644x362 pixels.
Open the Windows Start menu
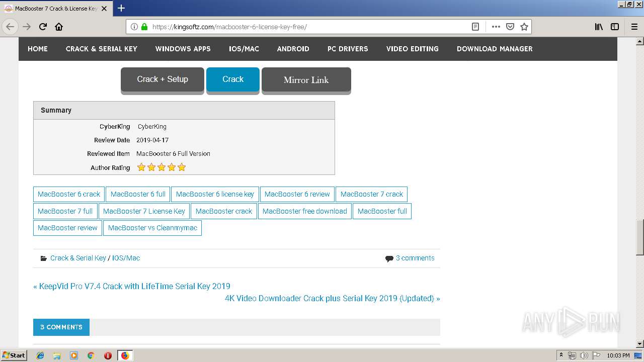click(x=14, y=355)
